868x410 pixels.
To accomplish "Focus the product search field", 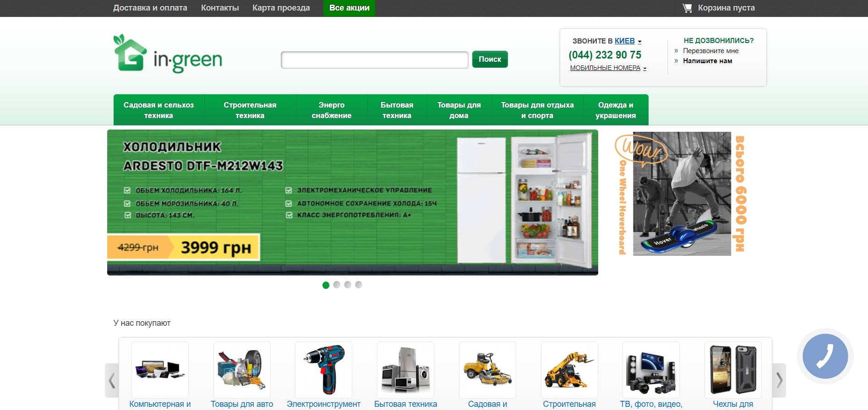I will (375, 60).
